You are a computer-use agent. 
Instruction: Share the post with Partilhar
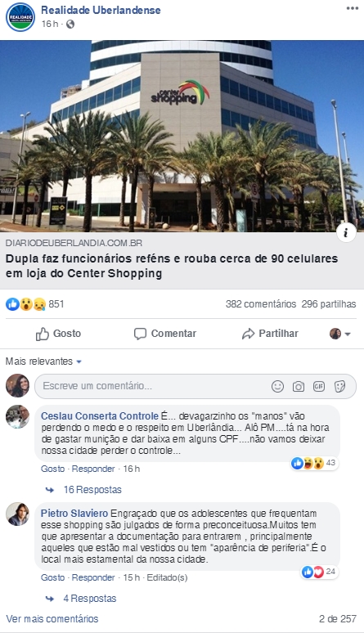(x=270, y=334)
